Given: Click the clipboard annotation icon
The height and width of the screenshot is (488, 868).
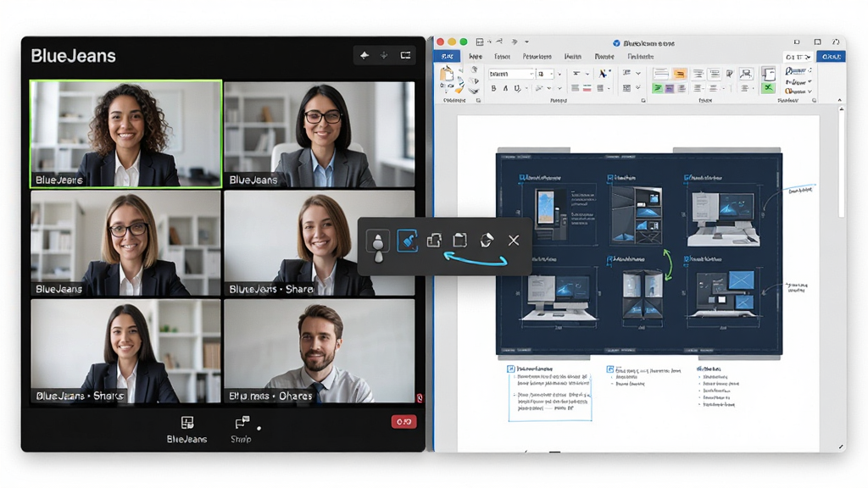Looking at the screenshot, I should (x=460, y=240).
